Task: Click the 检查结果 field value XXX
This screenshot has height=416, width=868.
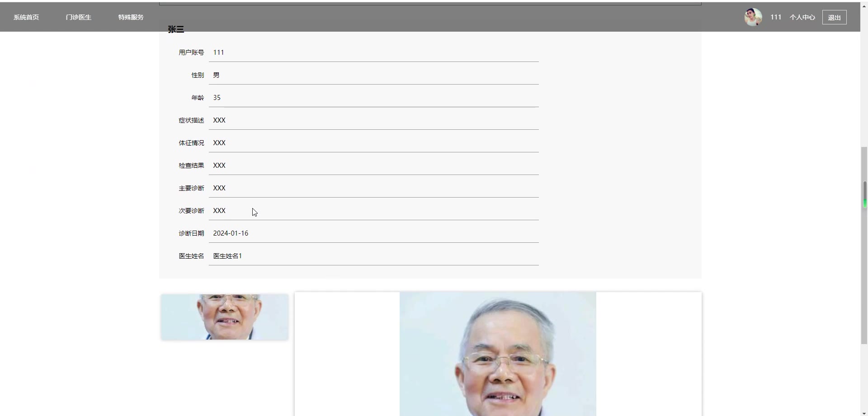Action: tap(373, 165)
